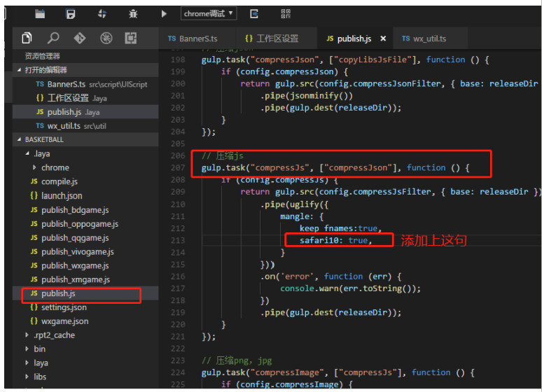Viewport: 542px width, 392px height.
Task: Select publish.js in the .laya folder tree
Action: point(85,293)
